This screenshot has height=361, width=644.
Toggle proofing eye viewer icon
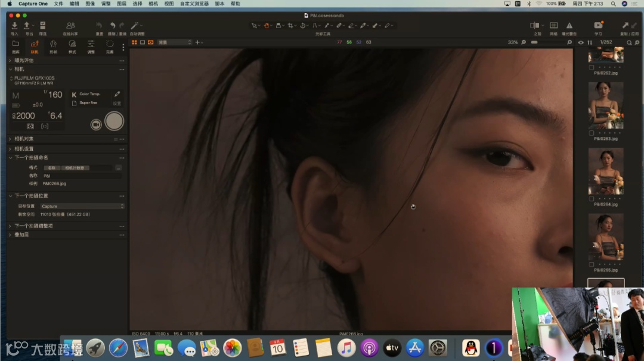tap(151, 42)
